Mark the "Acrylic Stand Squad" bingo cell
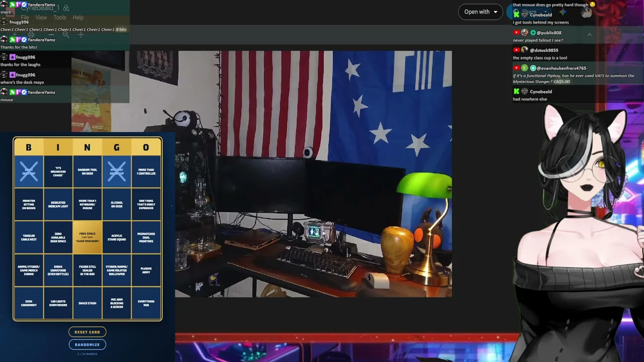 coord(117,237)
